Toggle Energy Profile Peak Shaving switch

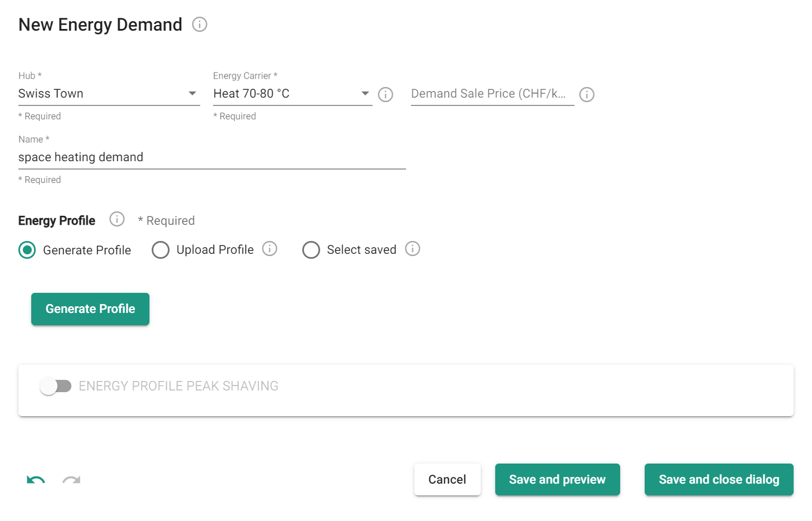coord(56,386)
